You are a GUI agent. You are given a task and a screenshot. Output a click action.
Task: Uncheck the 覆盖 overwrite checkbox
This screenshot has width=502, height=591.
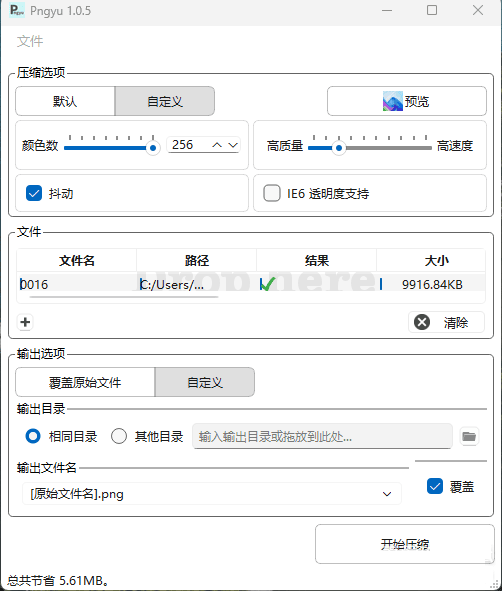pyautogui.click(x=435, y=486)
